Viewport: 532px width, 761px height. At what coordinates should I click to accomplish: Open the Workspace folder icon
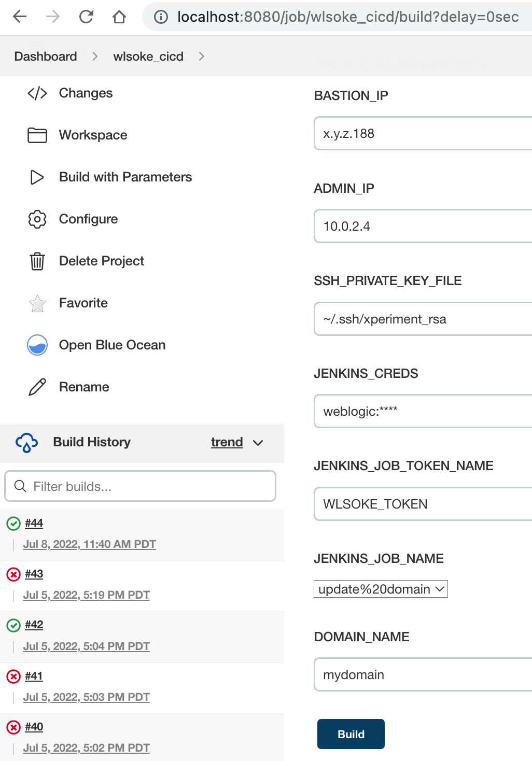coord(37,135)
